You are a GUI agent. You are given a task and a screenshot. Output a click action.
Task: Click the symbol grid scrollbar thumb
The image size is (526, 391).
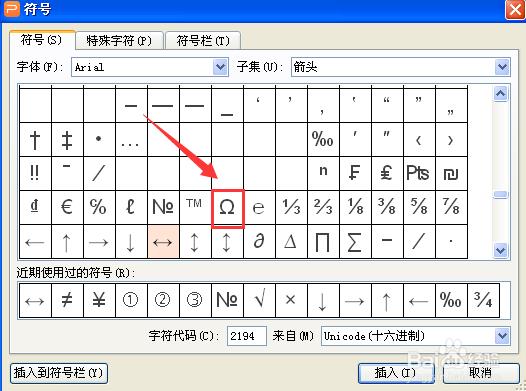pos(501,194)
